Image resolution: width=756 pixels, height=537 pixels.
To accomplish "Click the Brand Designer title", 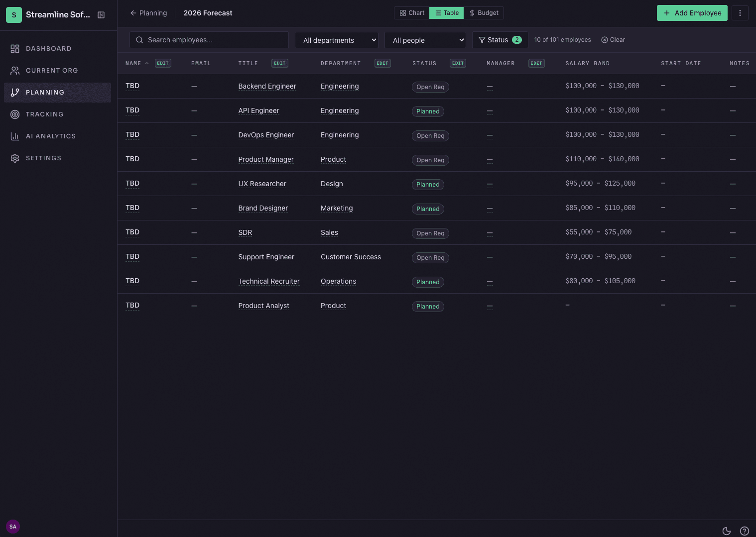I will click(263, 208).
